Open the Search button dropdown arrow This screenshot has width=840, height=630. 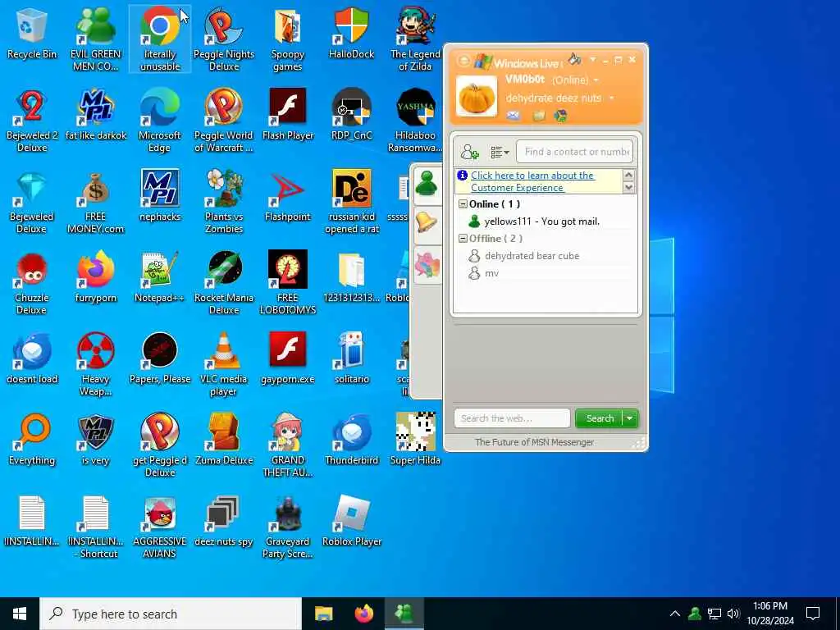[x=630, y=418]
